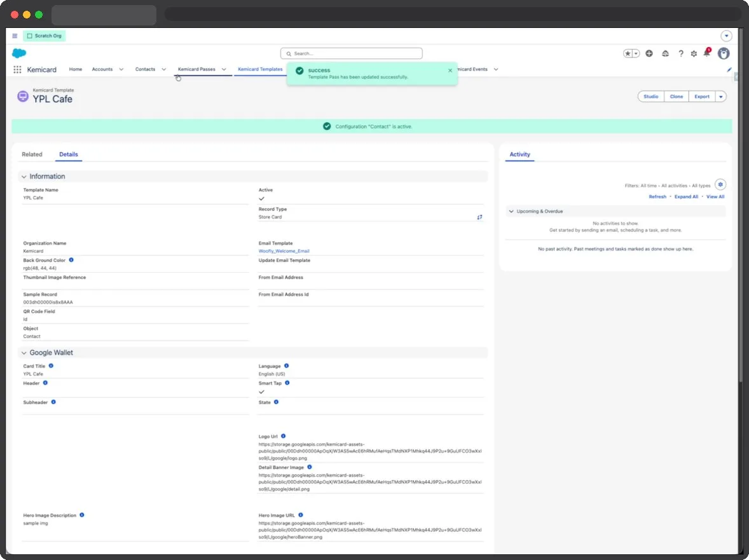Show info tooltip for Language
This screenshot has width=749, height=560.
[287, 365]
